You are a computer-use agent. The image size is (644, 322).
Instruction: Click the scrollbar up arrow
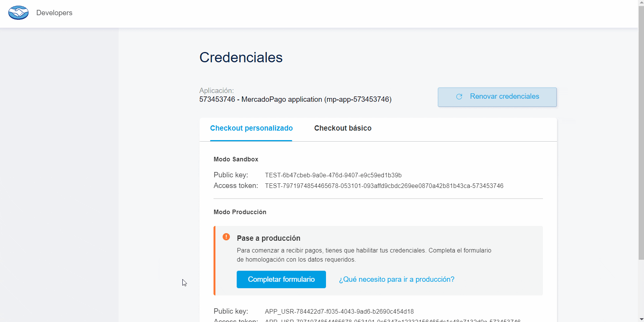point(641,3)
